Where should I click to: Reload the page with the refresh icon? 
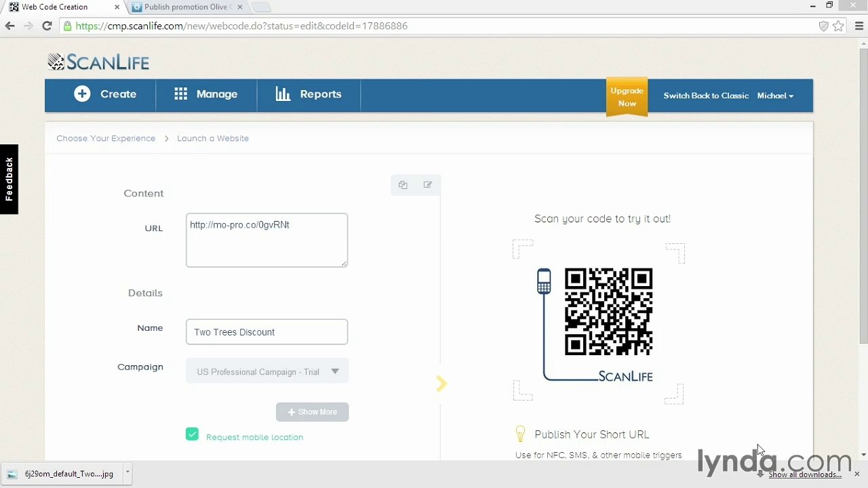click(47, 26)
